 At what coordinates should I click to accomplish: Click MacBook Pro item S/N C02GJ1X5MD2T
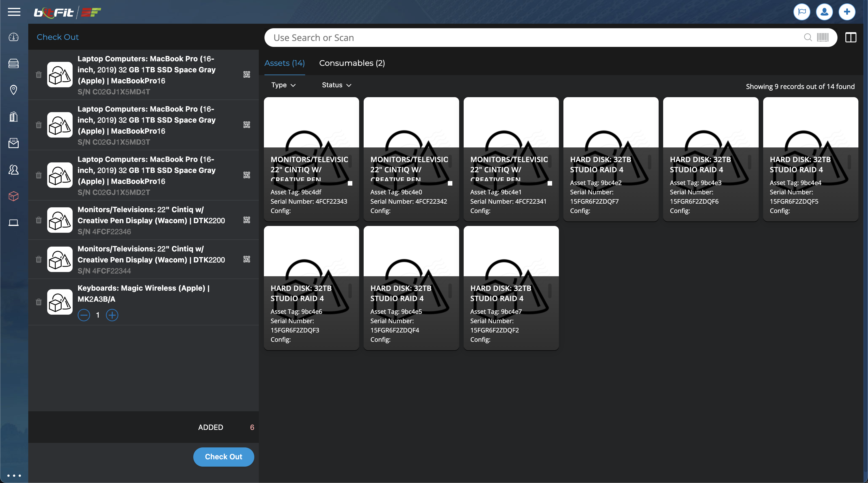(x=144, y=175)
